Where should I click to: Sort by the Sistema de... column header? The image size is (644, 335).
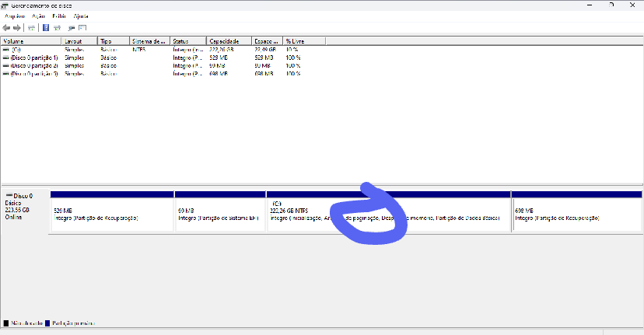[150, 41]
